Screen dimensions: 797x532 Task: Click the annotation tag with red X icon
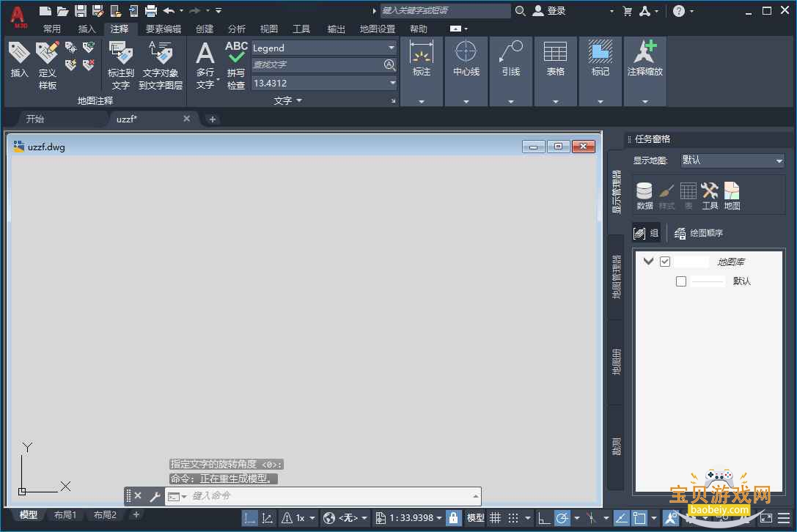[89, 64]
